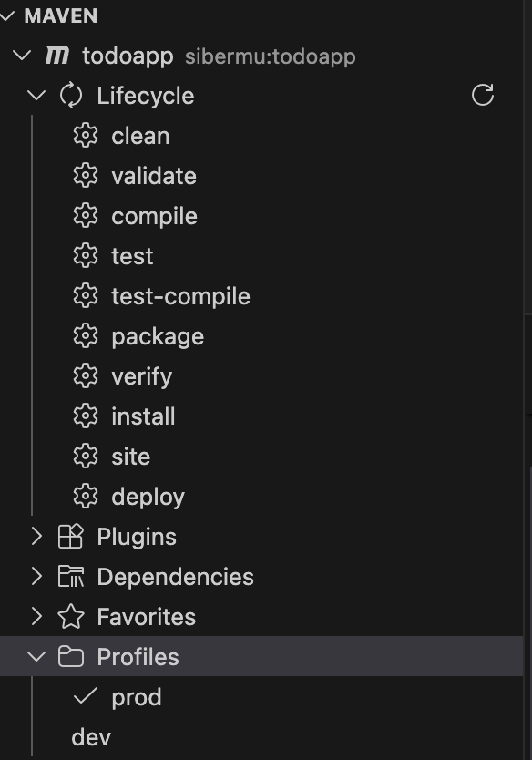
Task: Expand the Dependencies section
Action: (x=36, y=577)
